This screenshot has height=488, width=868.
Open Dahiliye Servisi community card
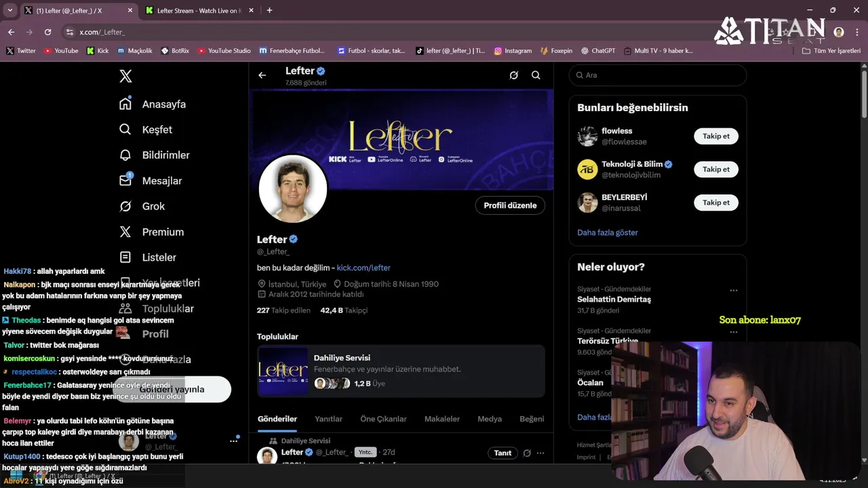coord(401,371)
